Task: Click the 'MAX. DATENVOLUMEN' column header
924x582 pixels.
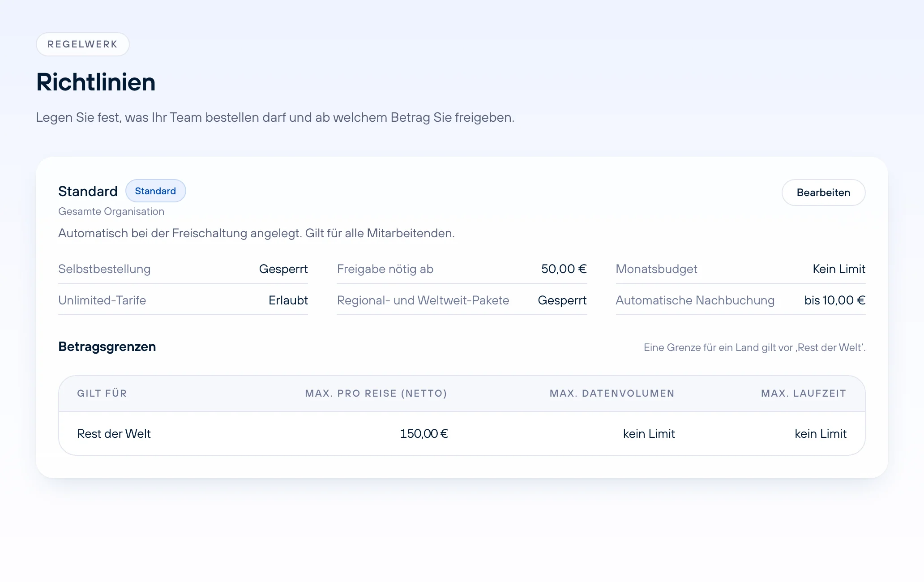Action: tap(612, 394)
